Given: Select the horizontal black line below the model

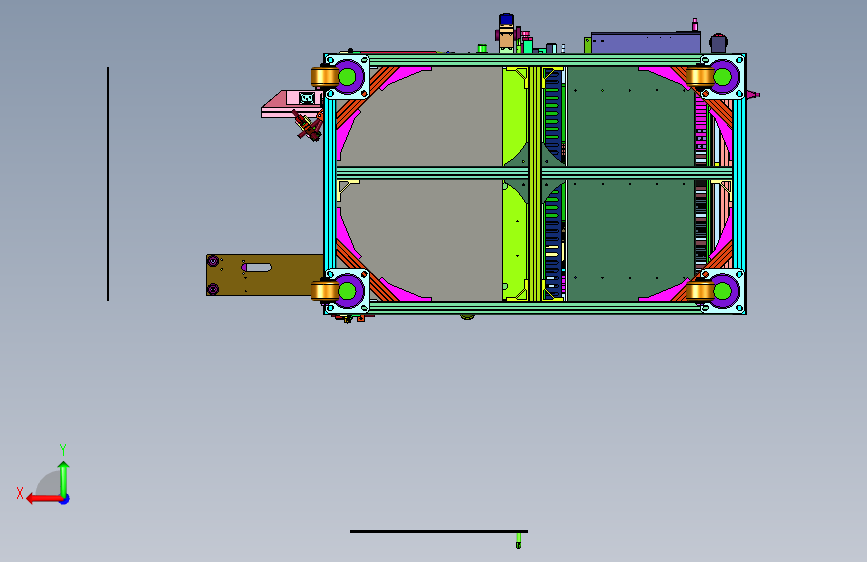Looking at the screenshot, I should tap(438, 532).
